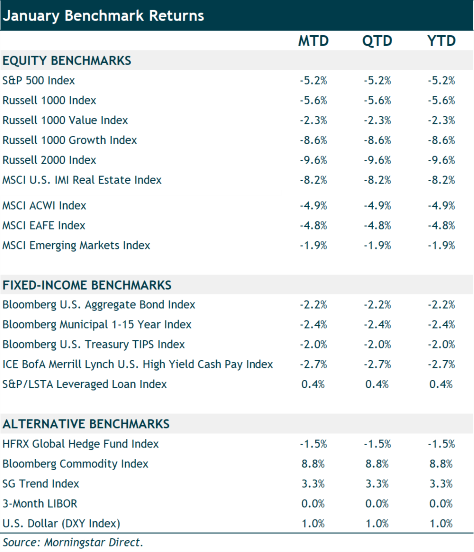Click the Source: Morningstar Direct footnote
The image size is (474, 552).
coord(73,542)
